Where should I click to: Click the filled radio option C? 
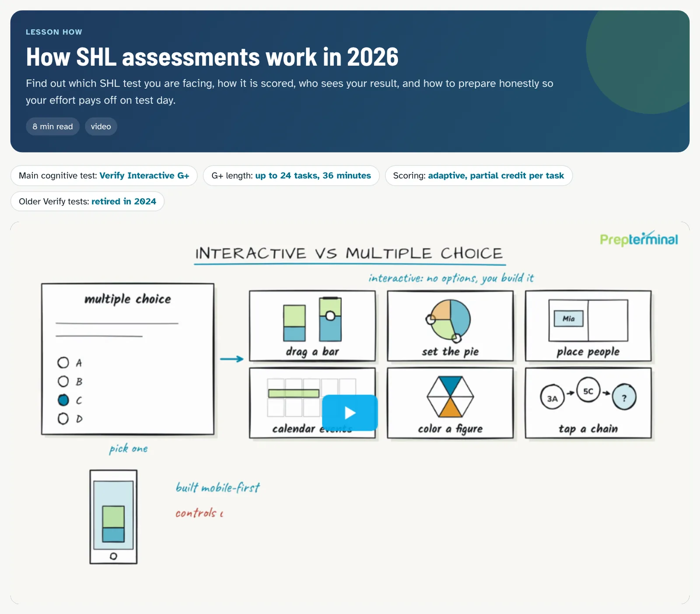click(x=63, y=400)
